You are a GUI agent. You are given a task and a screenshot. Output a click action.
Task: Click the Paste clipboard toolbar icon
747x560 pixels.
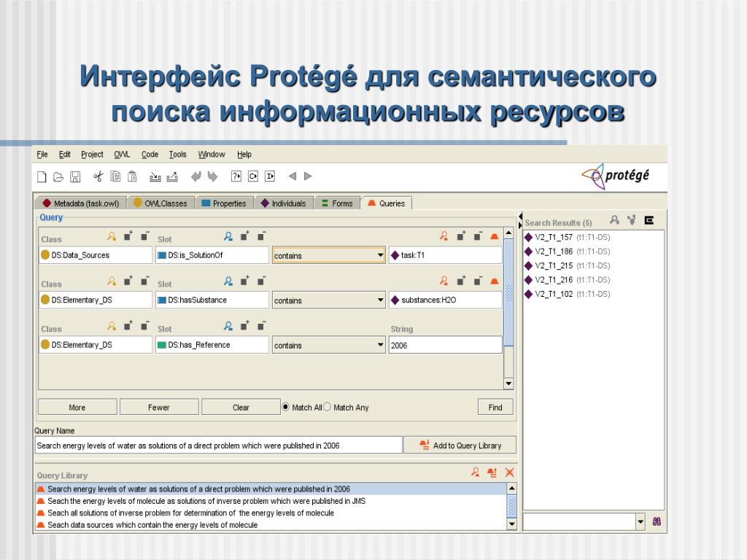pos(133,176)
